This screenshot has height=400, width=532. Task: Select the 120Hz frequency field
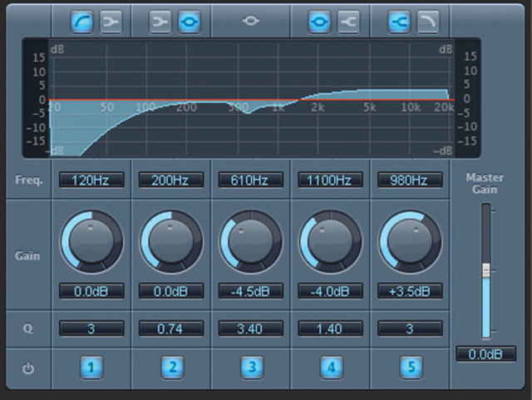(x=91, y=180)
